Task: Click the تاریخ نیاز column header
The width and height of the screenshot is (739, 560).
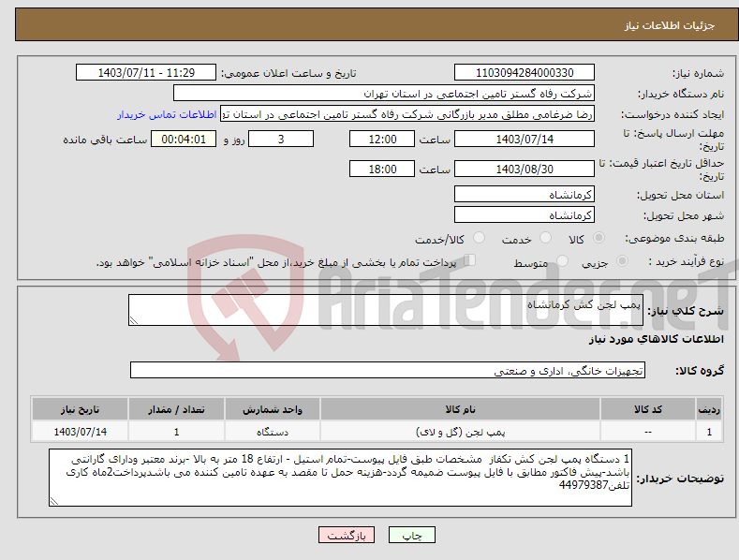Action: (x=81, y=409)
